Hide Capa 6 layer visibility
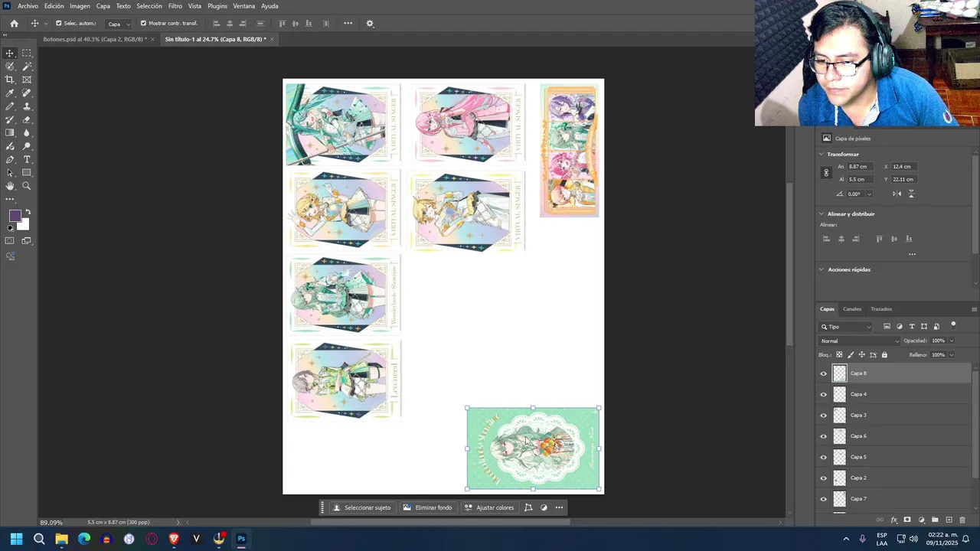The width and height of the screenshot is (980, 551). 824,436
